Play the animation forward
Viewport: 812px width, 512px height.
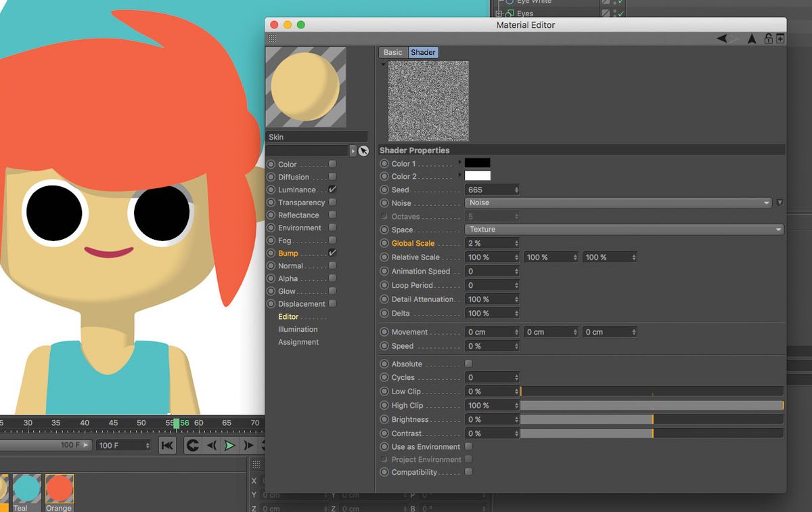tap(231, 445)
